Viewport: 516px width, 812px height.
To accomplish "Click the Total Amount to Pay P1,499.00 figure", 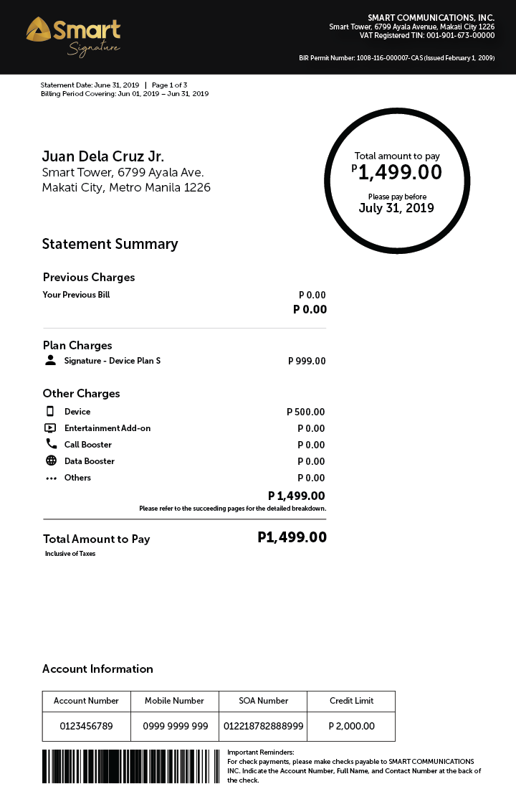I will (x=292, y=537).
